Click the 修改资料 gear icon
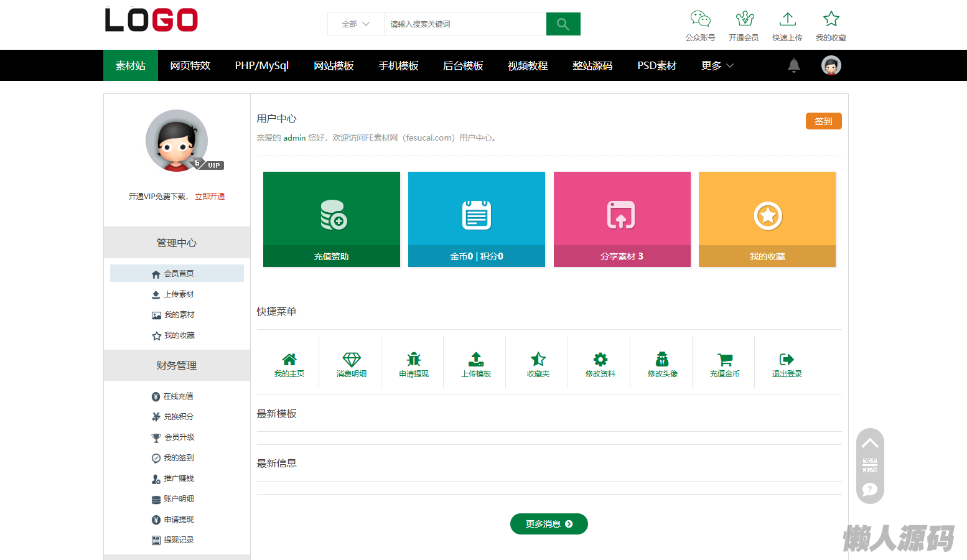The width and height of the screenshot is (967, 560). click(600, 360)
